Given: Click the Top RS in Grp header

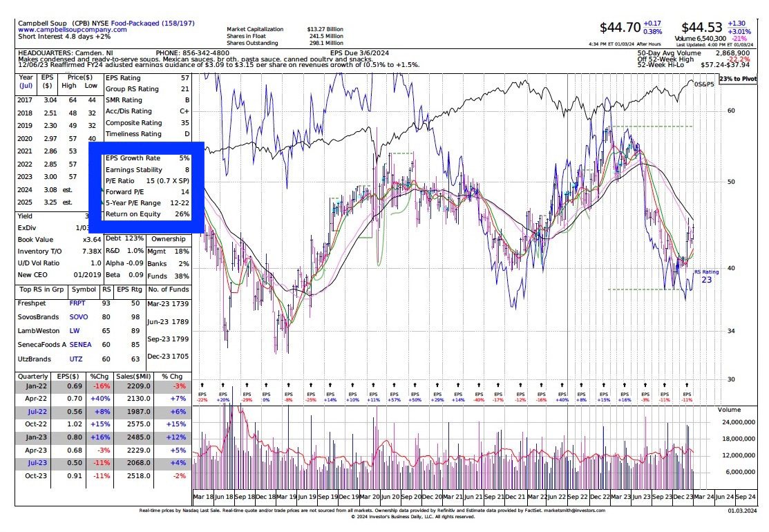Looking at the screenshot, I should tap(41, 289).
